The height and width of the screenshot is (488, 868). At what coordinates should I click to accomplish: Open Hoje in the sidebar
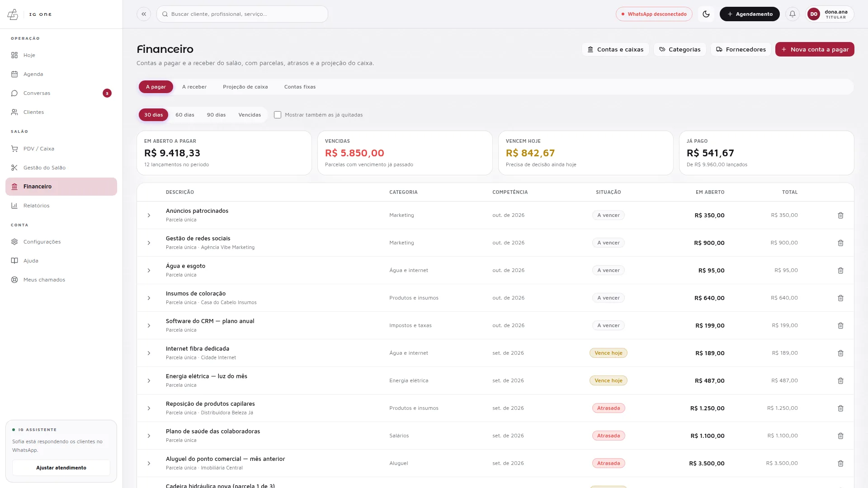61,55
